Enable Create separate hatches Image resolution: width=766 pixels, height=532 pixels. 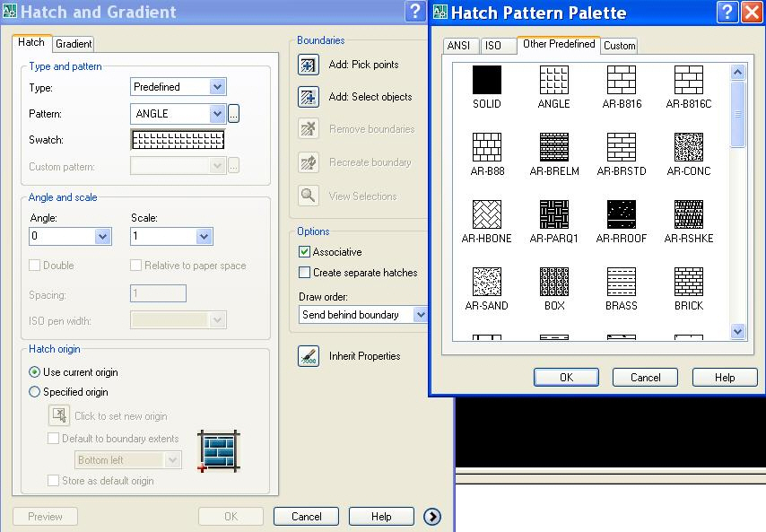coord(304,272)
